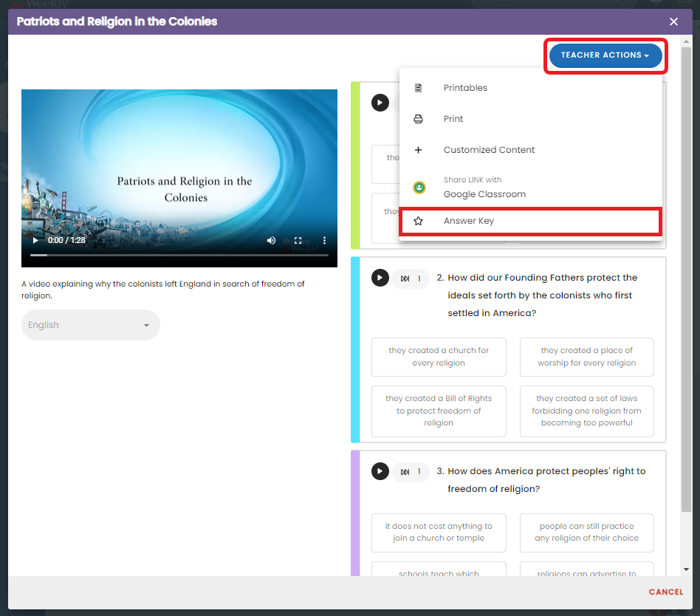The width and height of the screenshot is (700, 616).
Task: Select Printables in the menu
Action: (x=465, y=88)
